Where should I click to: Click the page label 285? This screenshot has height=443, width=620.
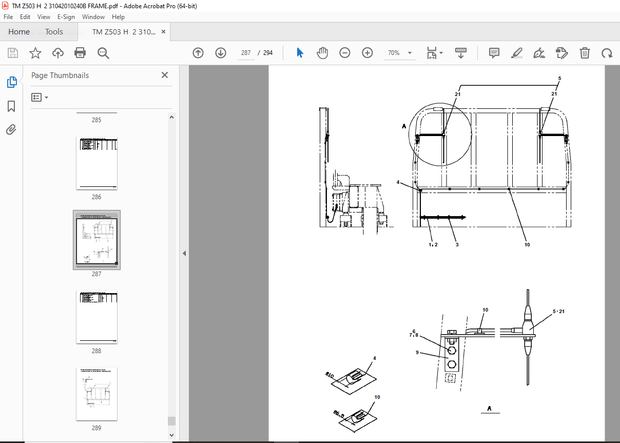tap(96, 120)
